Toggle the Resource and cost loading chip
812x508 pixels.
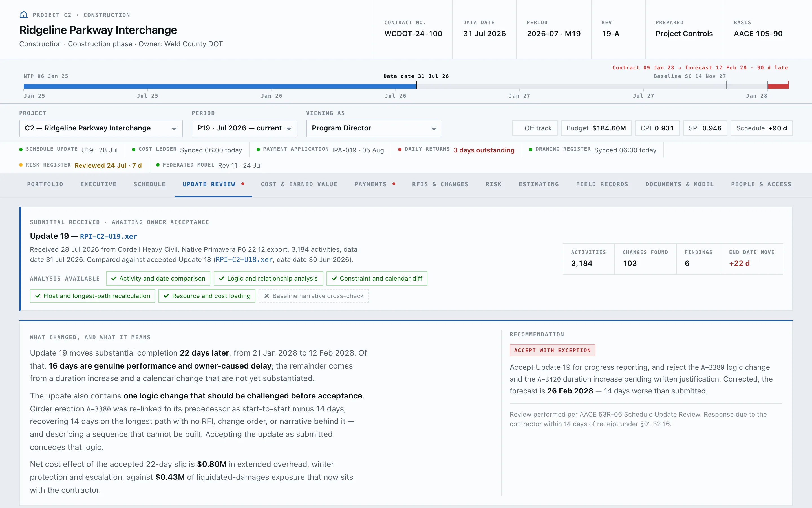(207, 296)
